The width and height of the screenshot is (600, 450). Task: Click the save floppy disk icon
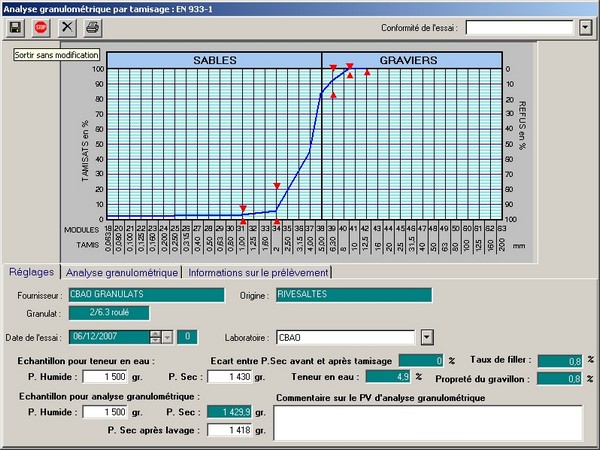click(15, 28)
